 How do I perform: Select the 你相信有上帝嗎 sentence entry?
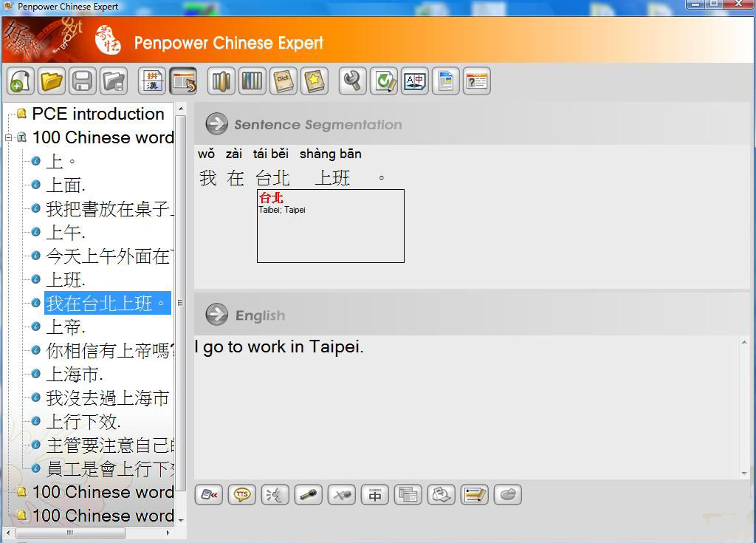coord(109,351)
